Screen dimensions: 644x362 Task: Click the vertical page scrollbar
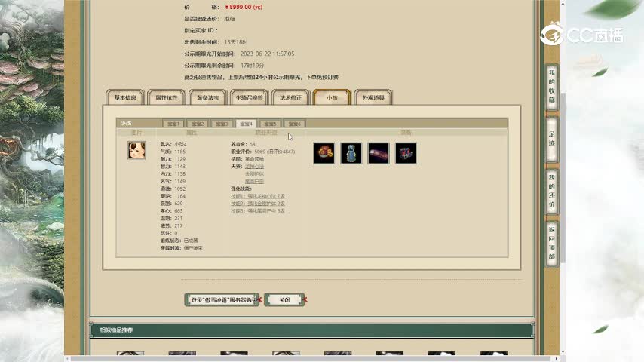[x=563, y=178]
